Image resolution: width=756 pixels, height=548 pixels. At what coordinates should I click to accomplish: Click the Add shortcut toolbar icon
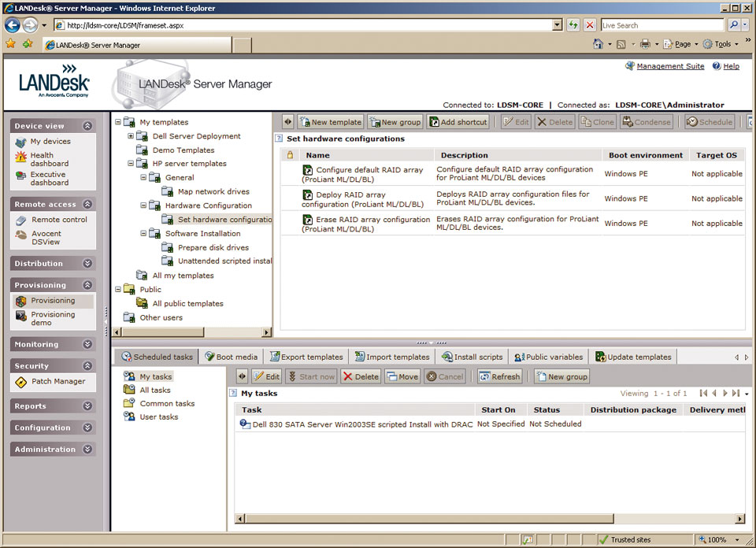coord(434,122)
